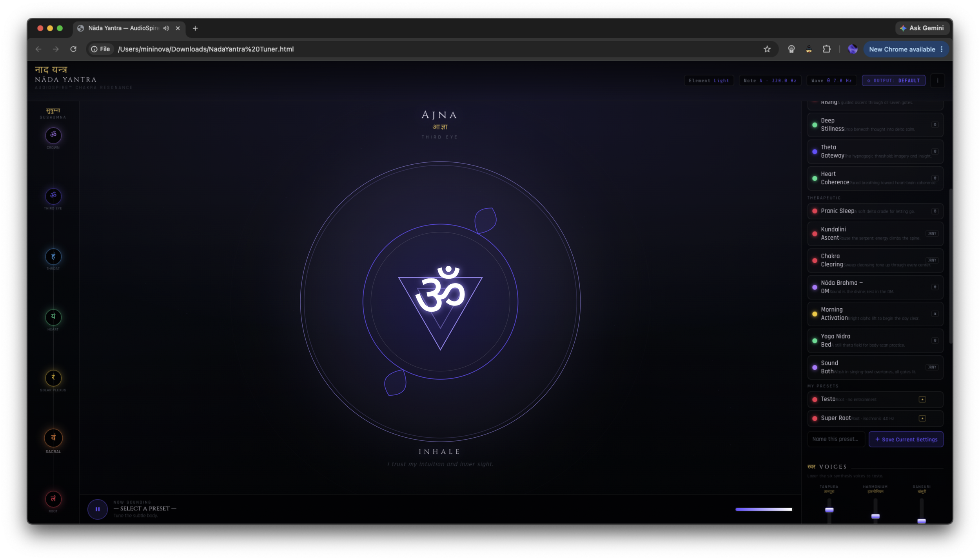This screenshot has height=560, width=980.
Task: Pause playback with the pause button
Action: (x=98, y=509)
